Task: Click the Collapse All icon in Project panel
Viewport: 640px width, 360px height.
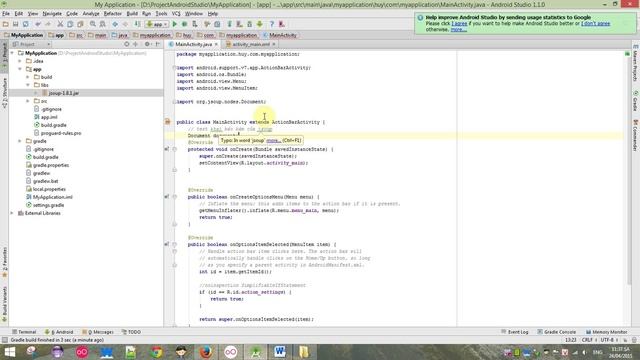Action: [x=135, y=44]
